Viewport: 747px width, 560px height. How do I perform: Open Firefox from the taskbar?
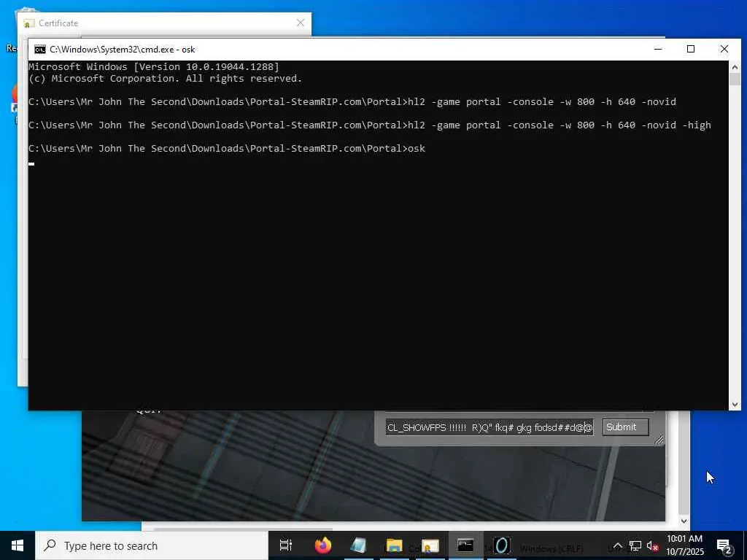point(323,545)
